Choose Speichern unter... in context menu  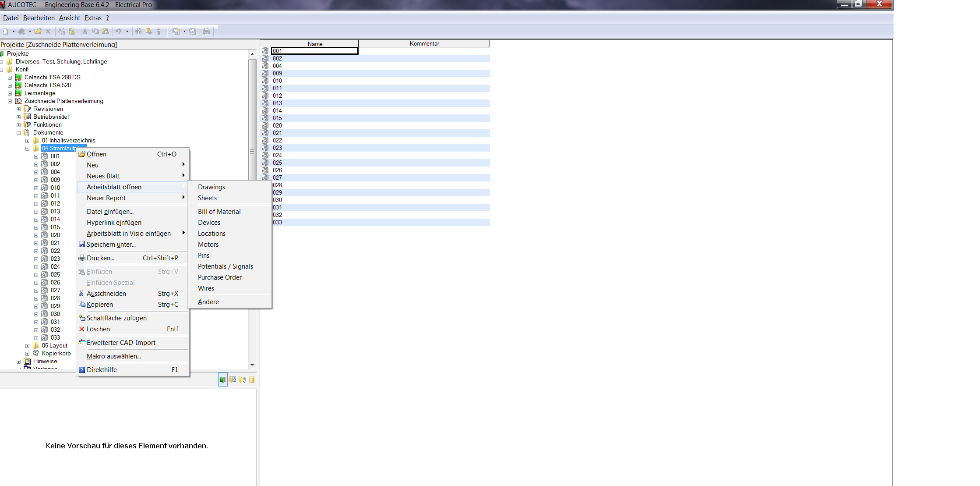tap(133, 245)
